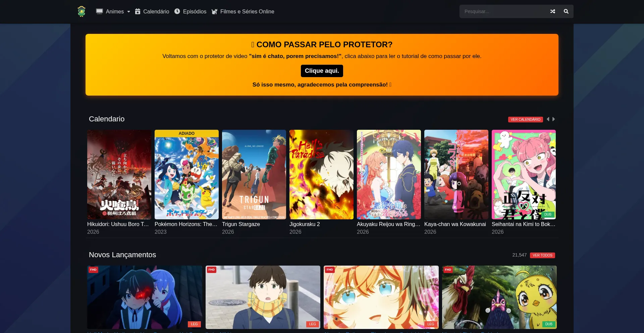Open the Trigun Stargaze poster
Screen dimensions: 644x333
pos(254,174)
